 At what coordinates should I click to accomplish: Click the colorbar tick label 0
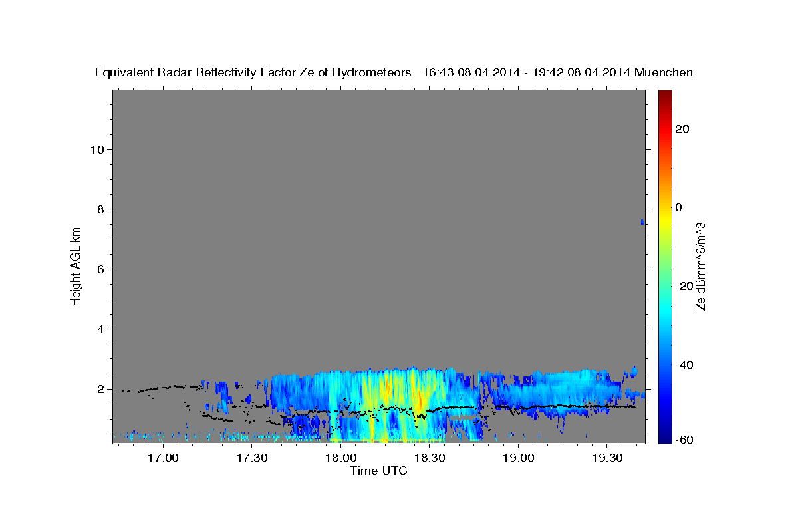(x=679, y=207)
